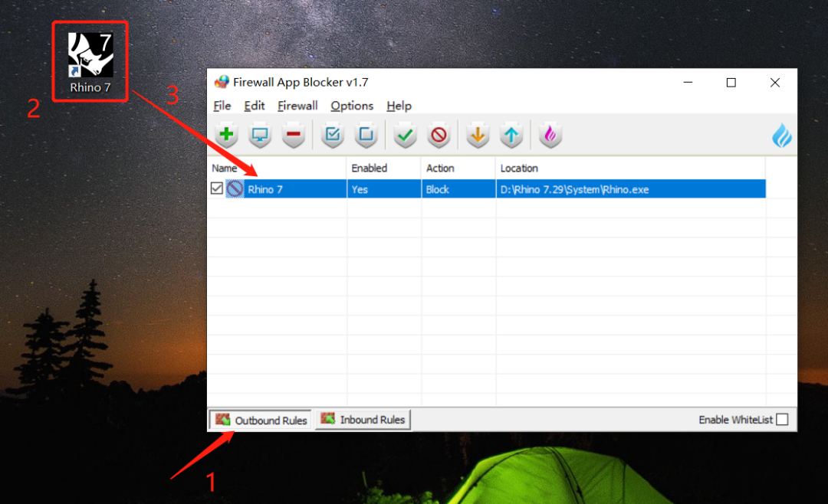This screenshot has width=828, height=504.
Task: Click the green plus Add Application icon
Action: click(226, 136)
